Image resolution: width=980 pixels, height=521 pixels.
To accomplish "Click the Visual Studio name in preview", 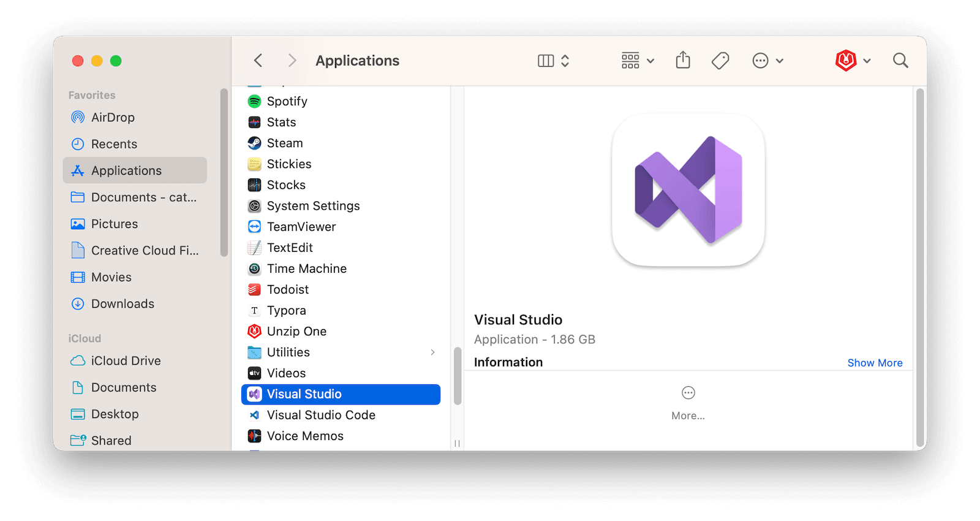I will (x=518, y=320).
